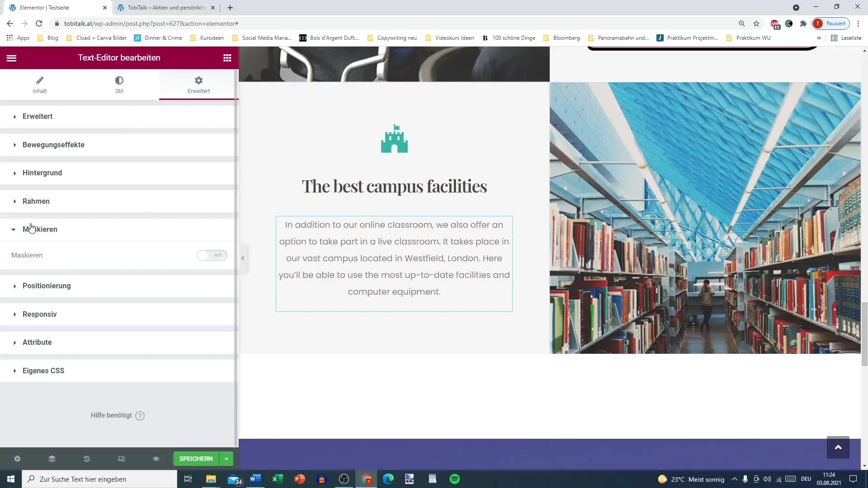Image resolution: width=868 pixels, height=488 pixels.
Task: Open the help question mark icon
Action: point(140,416)
